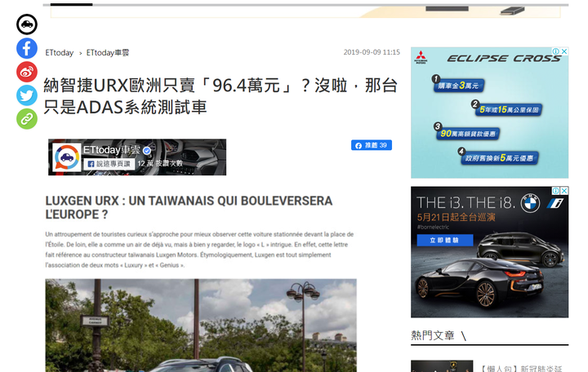Click the publish date 2019-09-09 11:15
The width and height of the screenshot is (588, 372).
[x=372, y=52]
